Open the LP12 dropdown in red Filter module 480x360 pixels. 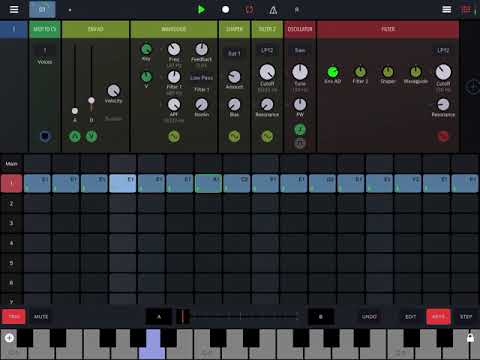point(443,51)
